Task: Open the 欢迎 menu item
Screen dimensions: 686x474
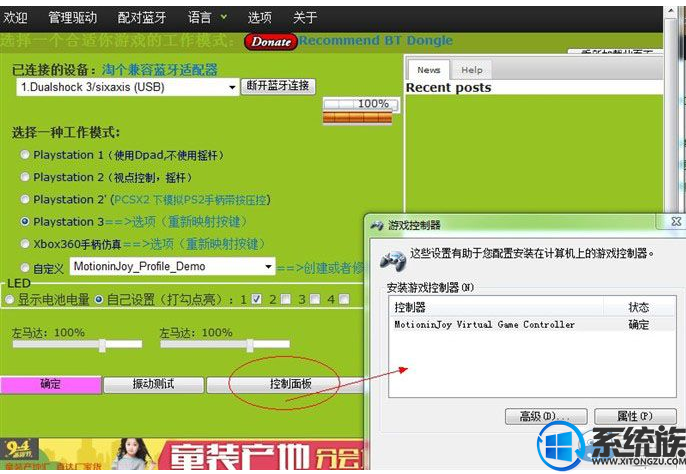Action: (15, 18)
